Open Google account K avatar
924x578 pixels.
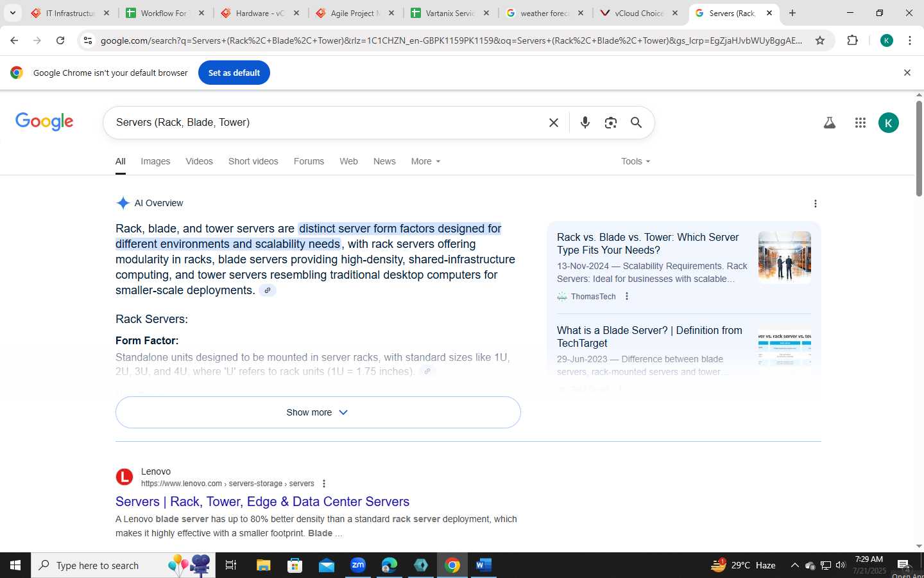tap(889, 123)
